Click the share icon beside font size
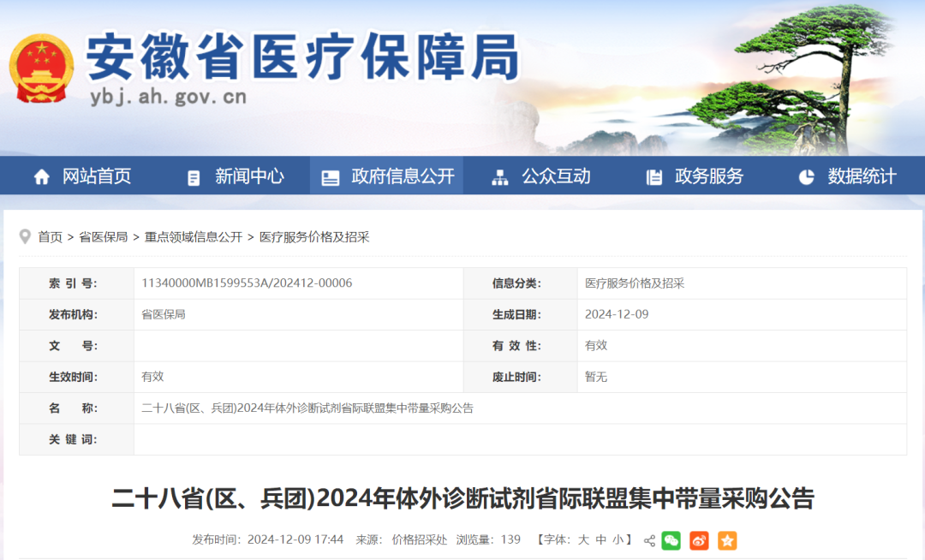Image resolution: width=925 pixels, height=560 pixels. (x=649, y=540)
